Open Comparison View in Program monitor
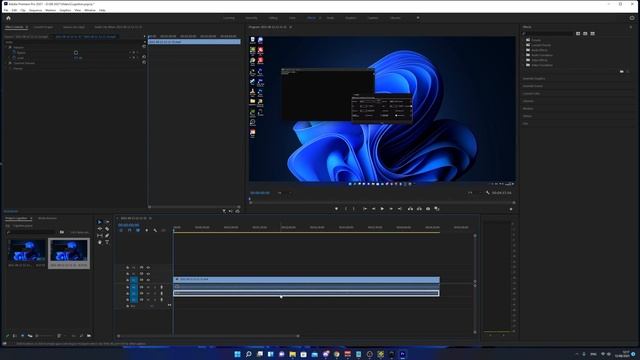The image size is (640, 360). click(x=437, y=209)
